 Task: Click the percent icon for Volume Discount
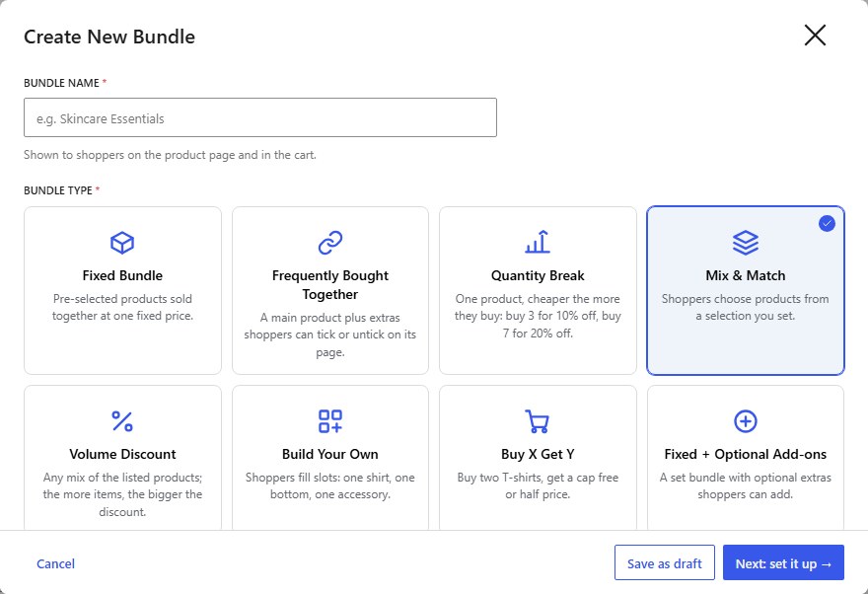pos(122,421)
